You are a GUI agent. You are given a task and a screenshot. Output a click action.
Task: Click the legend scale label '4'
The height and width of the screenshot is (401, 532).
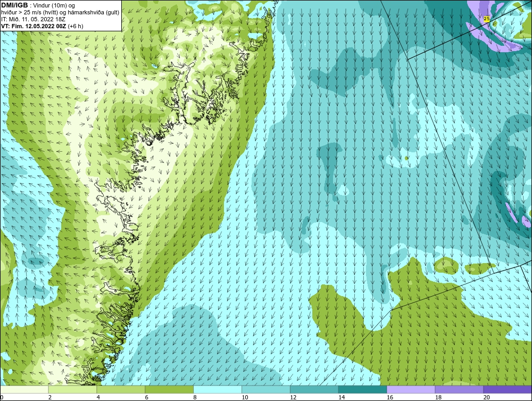coord(98,397)
